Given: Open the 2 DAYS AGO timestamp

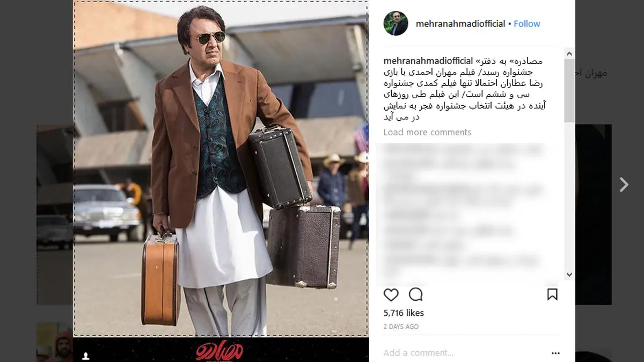Looking at the screenshot, I should 401,327.
